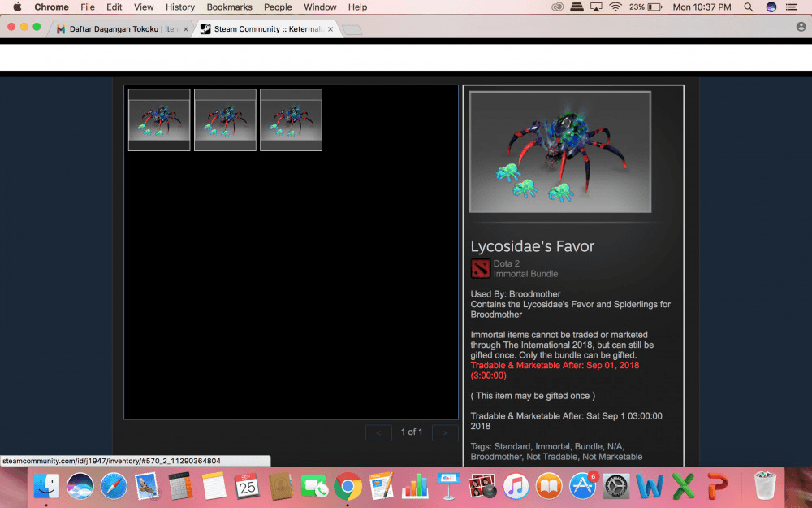Close the Steam Community tab
812x508 pixels.
(328, 29)
